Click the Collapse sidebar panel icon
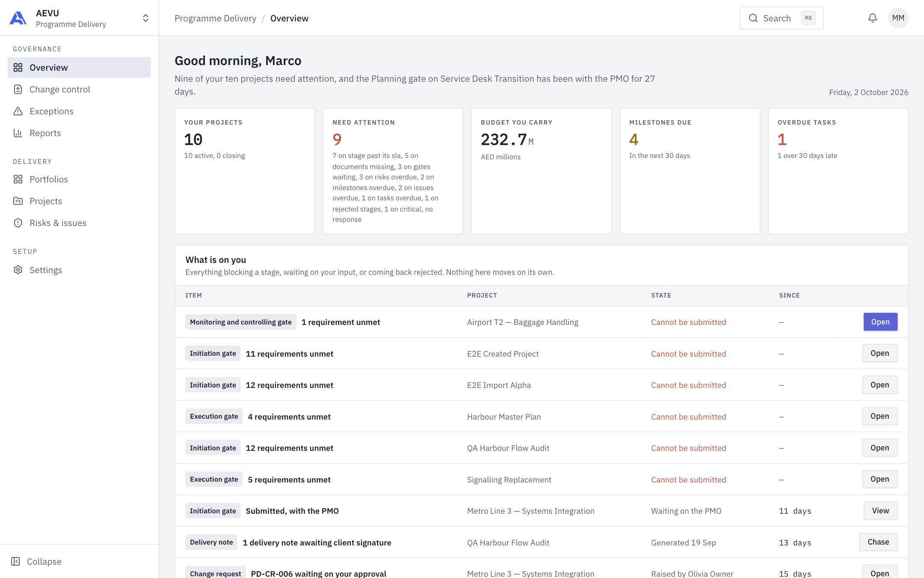 (x=15, y=561)
